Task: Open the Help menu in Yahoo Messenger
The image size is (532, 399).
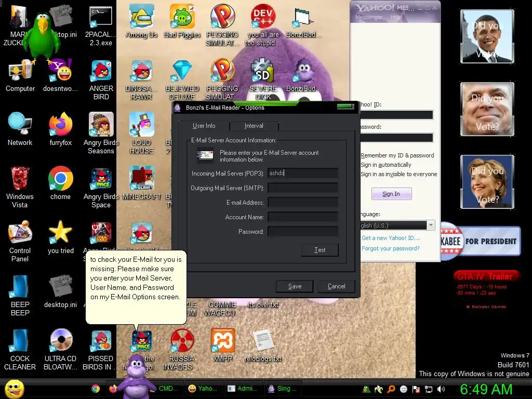Action: [x=396, y=17]
